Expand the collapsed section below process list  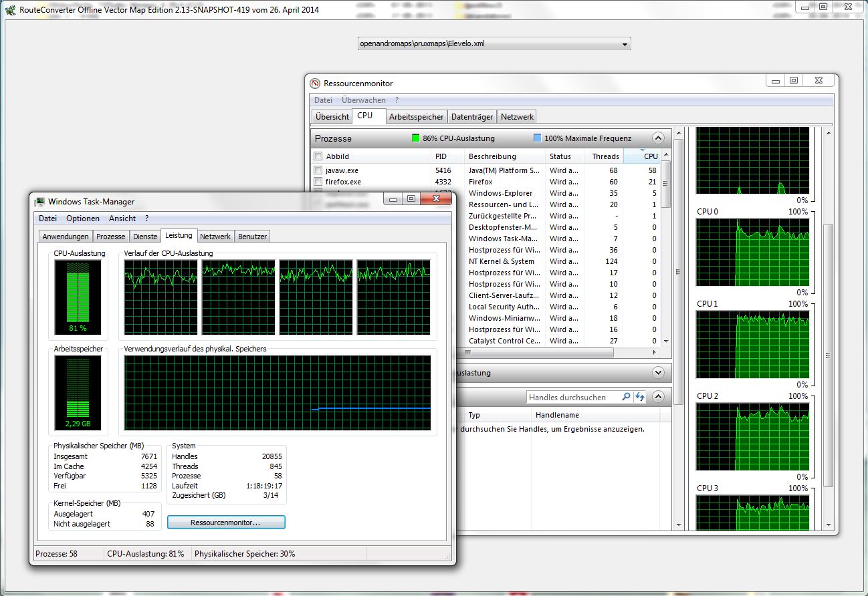tap(658, 373)
